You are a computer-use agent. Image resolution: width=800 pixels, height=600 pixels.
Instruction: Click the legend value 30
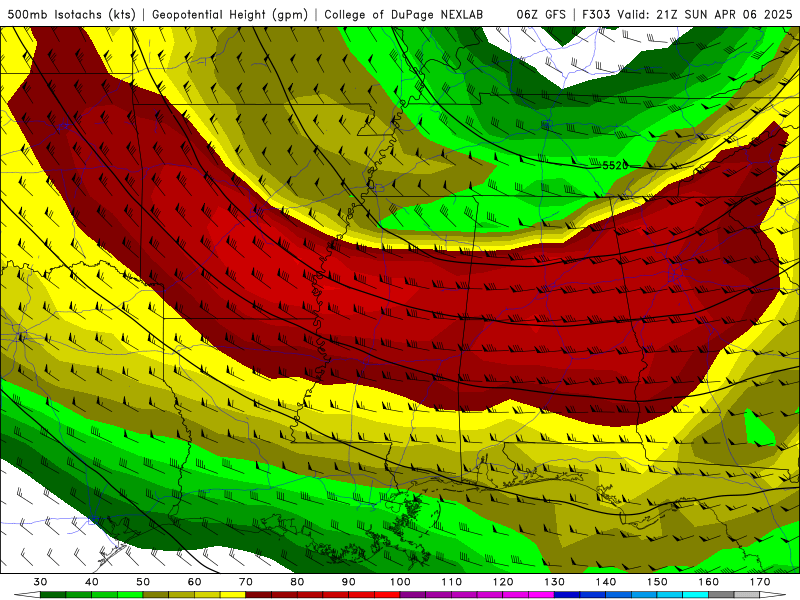pos(40,582)
